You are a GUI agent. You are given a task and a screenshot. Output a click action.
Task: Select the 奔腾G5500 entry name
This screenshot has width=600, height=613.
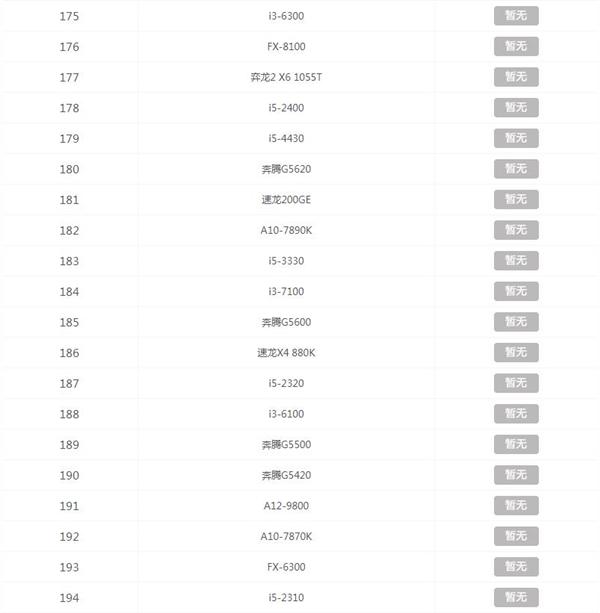click(x=287, y=444)
